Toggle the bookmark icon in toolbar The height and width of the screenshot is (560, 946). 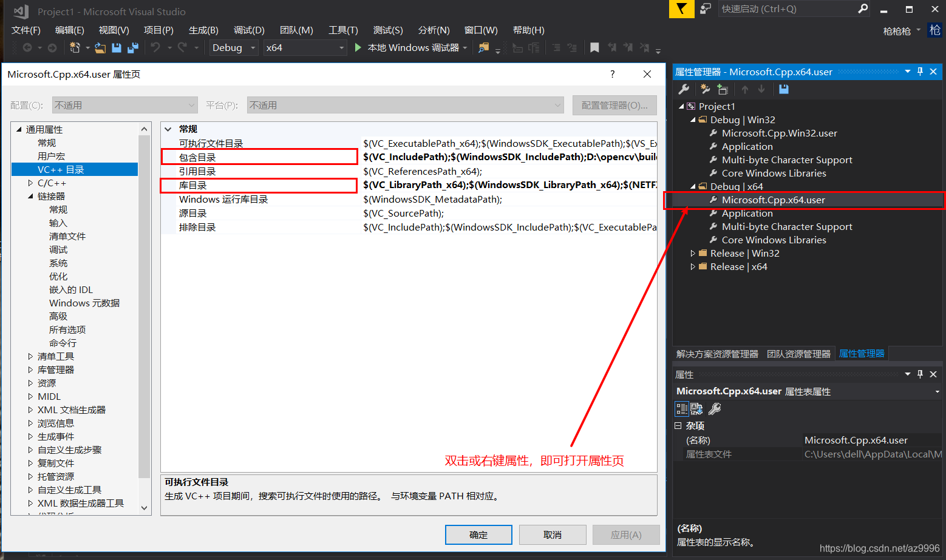594,47
